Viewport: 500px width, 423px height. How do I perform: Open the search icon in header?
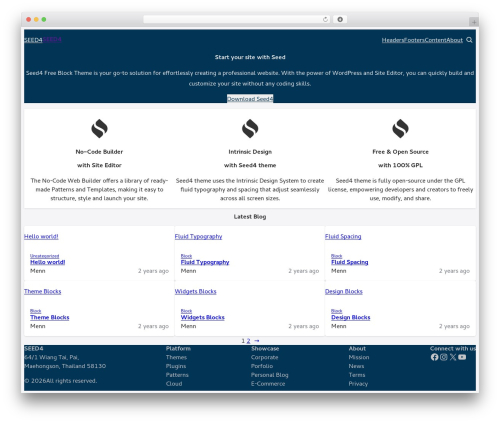click(x=469, y=40)
